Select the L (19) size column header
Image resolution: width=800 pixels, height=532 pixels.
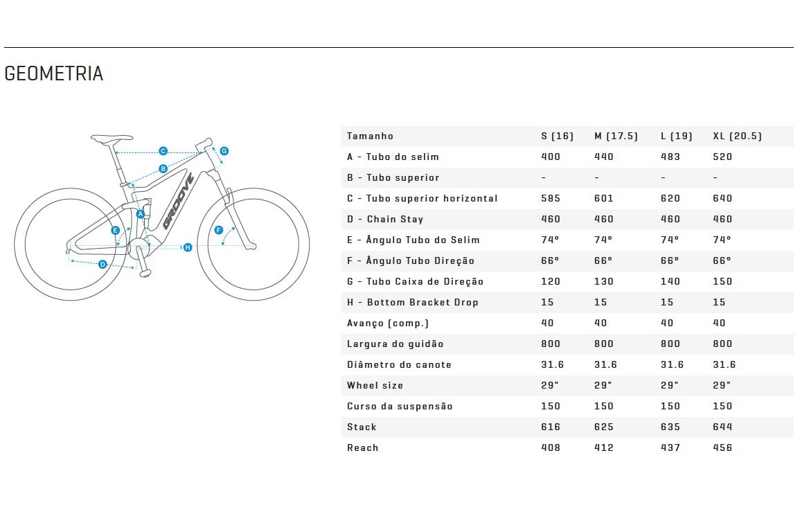[677, 136]
